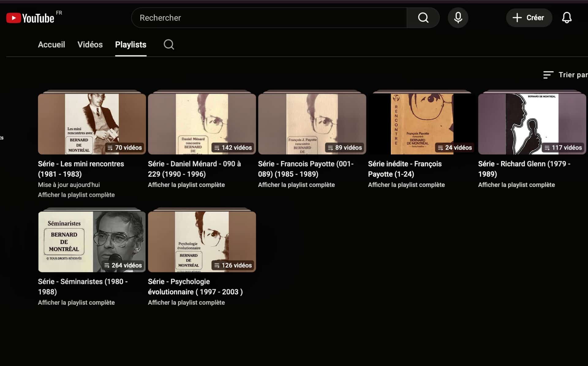This screenshot has height=366, width=588.
Task: Switch to the Accueil tab
Action: point(51,45)
